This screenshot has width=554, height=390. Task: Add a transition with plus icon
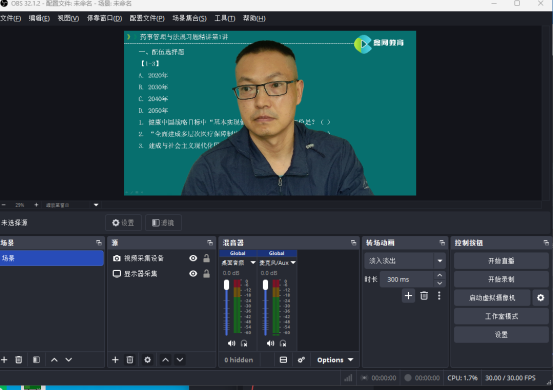[408, 296]
